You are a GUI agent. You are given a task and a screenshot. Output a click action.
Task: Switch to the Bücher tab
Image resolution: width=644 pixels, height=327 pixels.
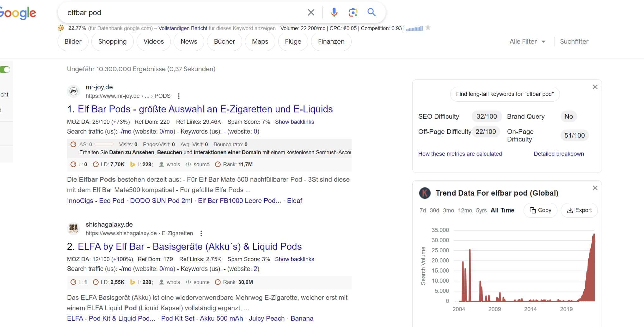[224, 41]
